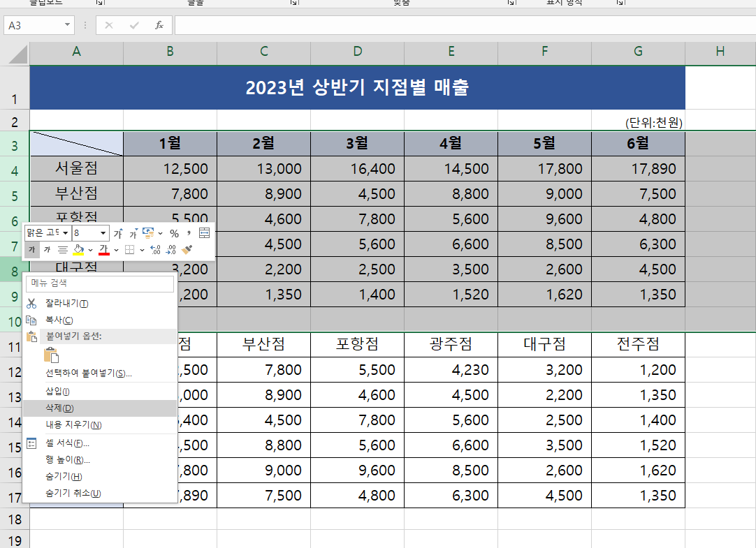
Task: Choose 내용 지우기(N) from context menu
Action: [x=100, y=424]
